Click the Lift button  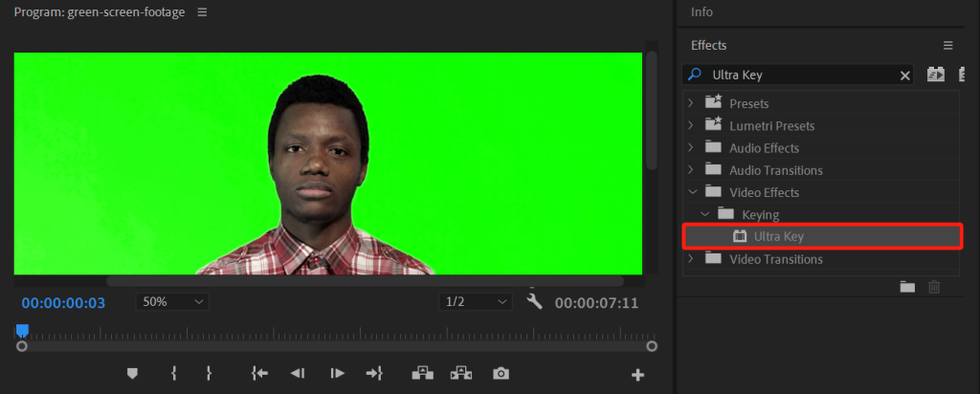[421, 374]
